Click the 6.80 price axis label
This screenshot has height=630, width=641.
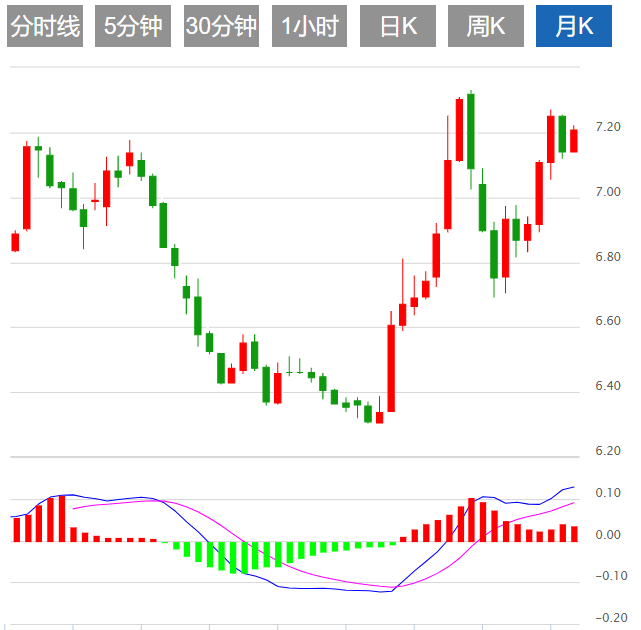607,257
